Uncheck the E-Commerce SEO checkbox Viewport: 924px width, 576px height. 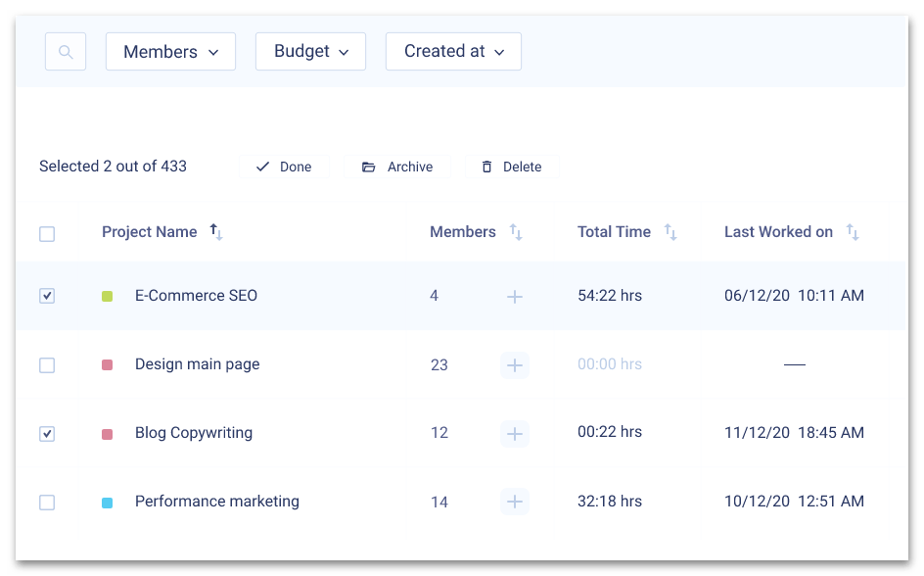(x=47, y=296)
